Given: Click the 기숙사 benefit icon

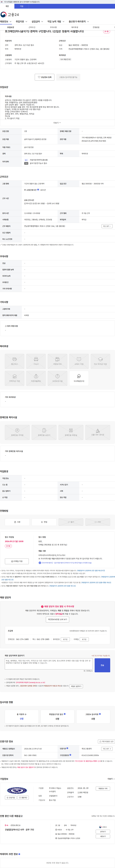Looking at the screenshot, I should click(36, 361).
